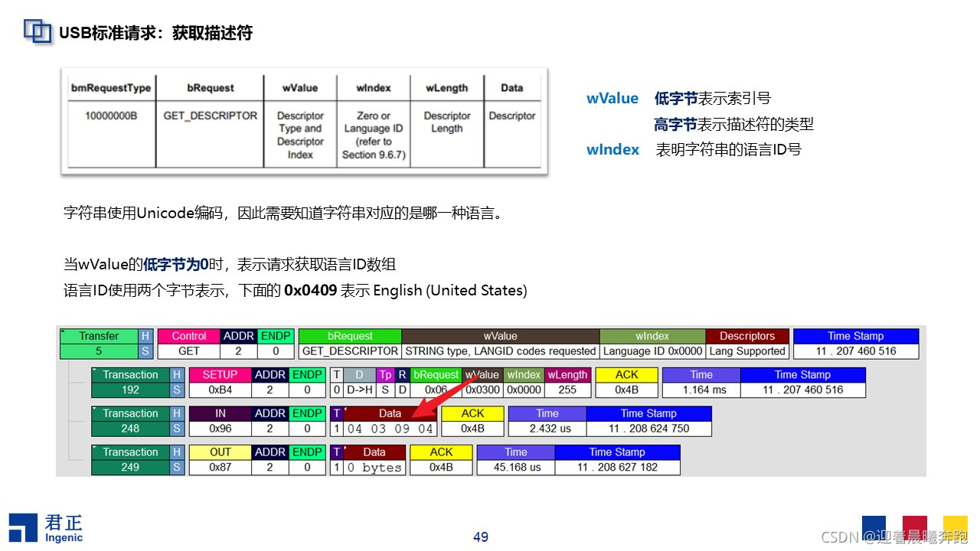Collapse the Transfer 5 tree triangle
980x551 pixels.
(64, 332)
